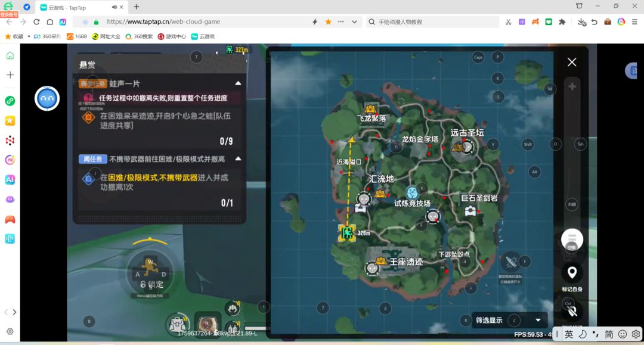Click the dagger weapon icon near F key
Viewport: 644px width, 345px height.
point(510,262)
